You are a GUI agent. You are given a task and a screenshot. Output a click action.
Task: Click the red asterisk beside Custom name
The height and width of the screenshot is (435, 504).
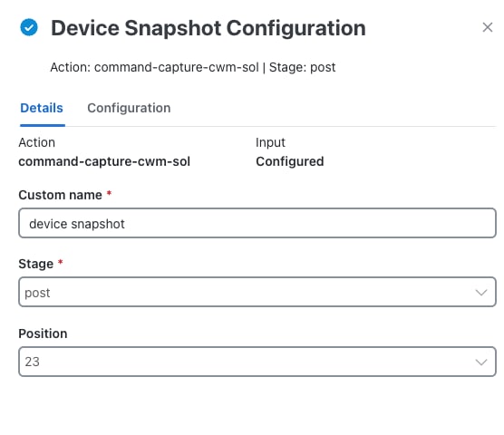pyautogui.click(x=109, y=193)
